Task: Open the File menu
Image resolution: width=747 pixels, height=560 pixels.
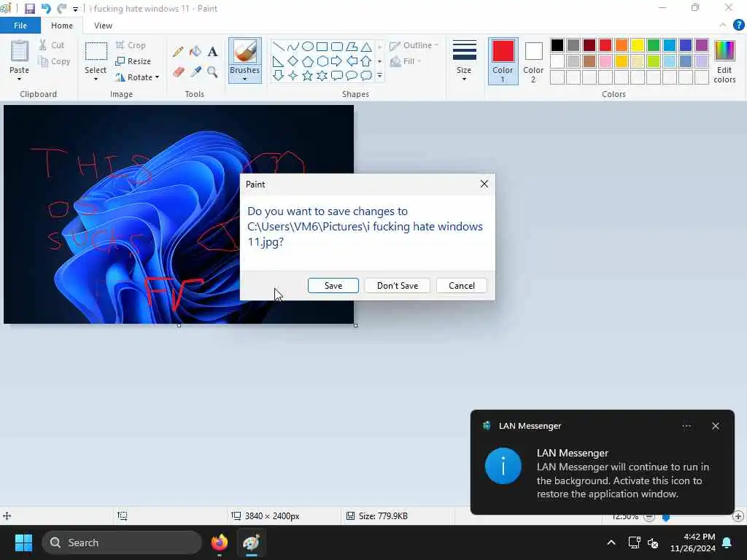Action: pos(20,26)
